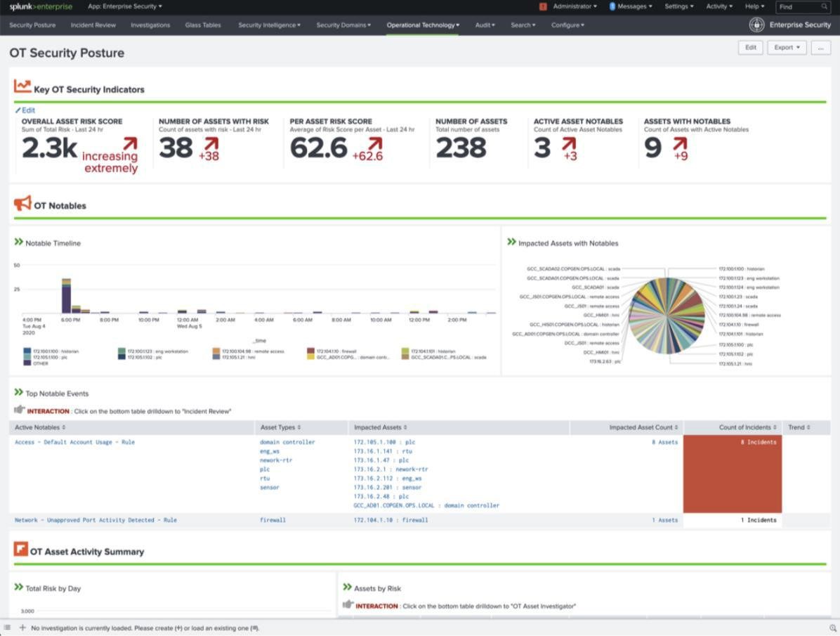Toggle sorting on the Count of Incidents column
Image resolution: width=840 pixels, height=636 pixels.
tap(746, 427)
